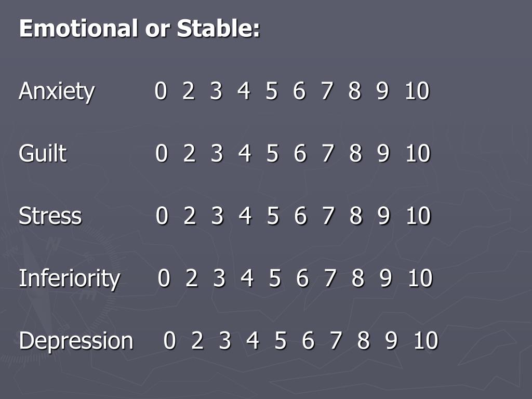
Task: Pick 10 in the Guilt row
Action: (418, 153)
